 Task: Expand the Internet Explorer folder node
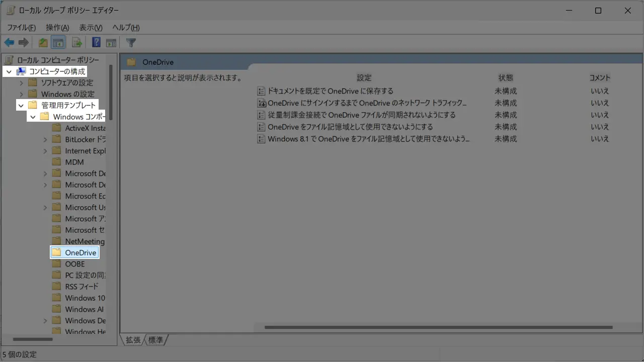(x=45, y=151)
